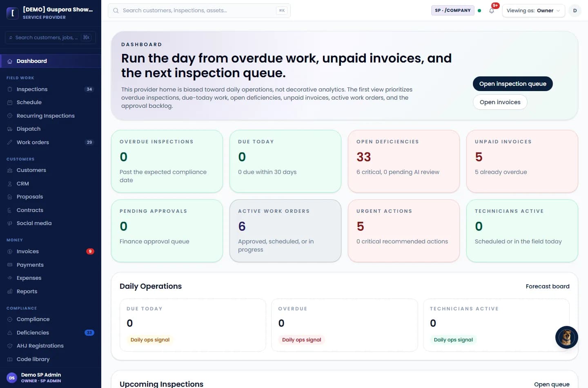This screenshot has width=588, height=388.
Task: Click the Inspections 34 count badge
Action: pyautogui.click(x=89, y=89)
